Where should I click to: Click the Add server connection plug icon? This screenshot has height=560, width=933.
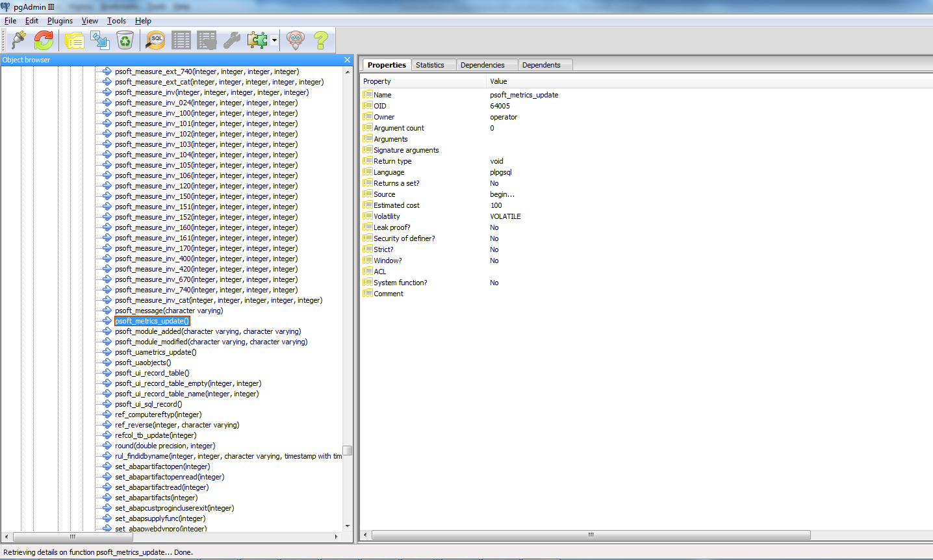[19, 40]
